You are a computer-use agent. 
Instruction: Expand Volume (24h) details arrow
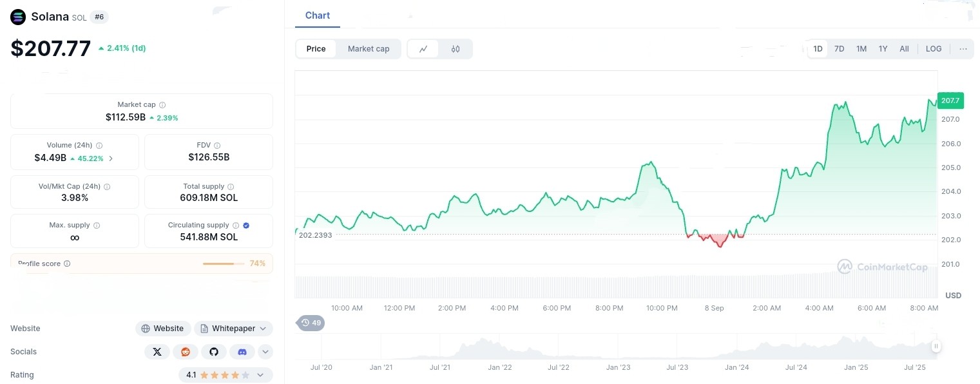(111, 158)
